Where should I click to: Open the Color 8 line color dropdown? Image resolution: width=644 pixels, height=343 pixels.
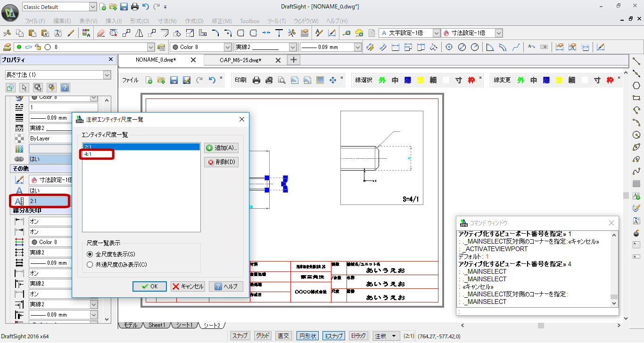point(228,47)
